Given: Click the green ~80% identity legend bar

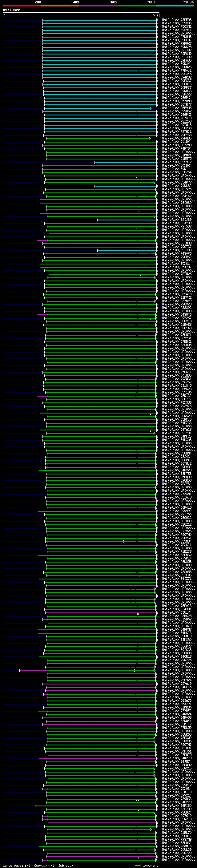Looking at the screenshot, I should 137,6.
